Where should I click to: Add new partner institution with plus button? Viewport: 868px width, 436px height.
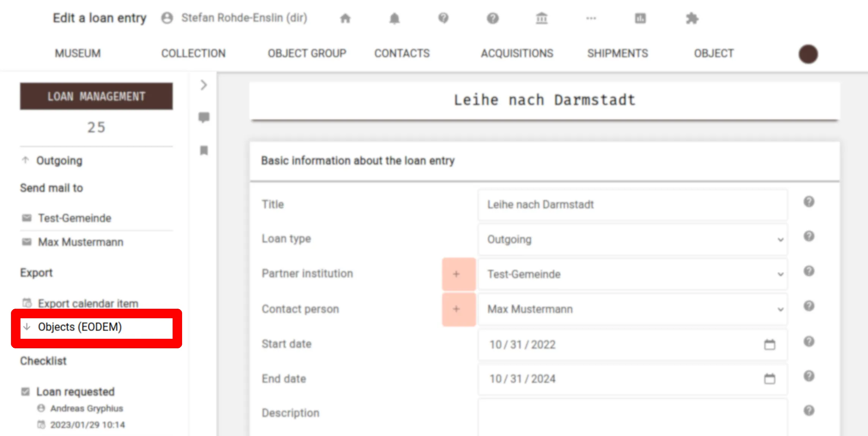(x=458, y=274)
